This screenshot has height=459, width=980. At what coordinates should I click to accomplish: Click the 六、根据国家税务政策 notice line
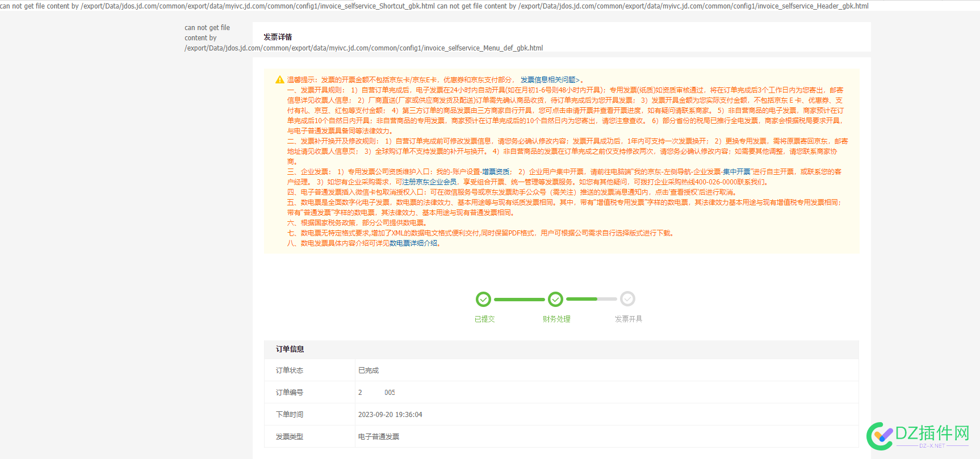coord(358,223)
